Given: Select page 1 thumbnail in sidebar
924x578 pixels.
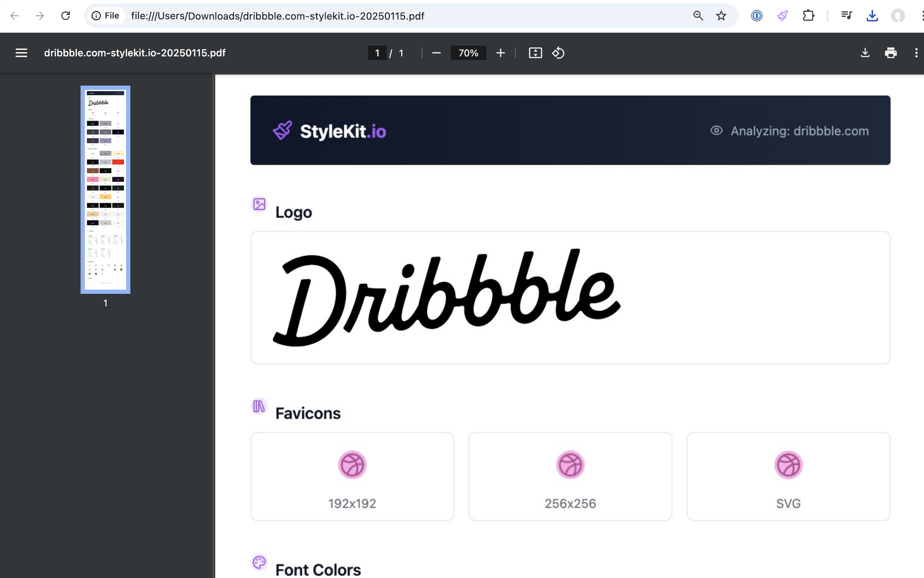Looking at the screenshot, I should click(x=105, y=190).
